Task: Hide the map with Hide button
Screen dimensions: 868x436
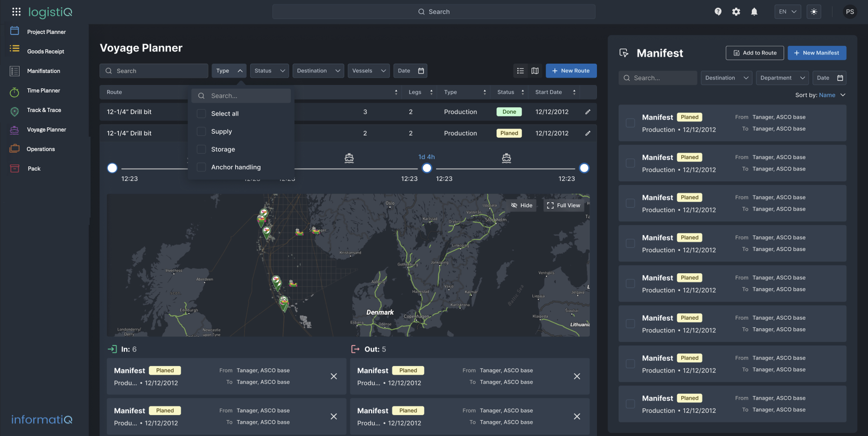Action: coord(522,205)
